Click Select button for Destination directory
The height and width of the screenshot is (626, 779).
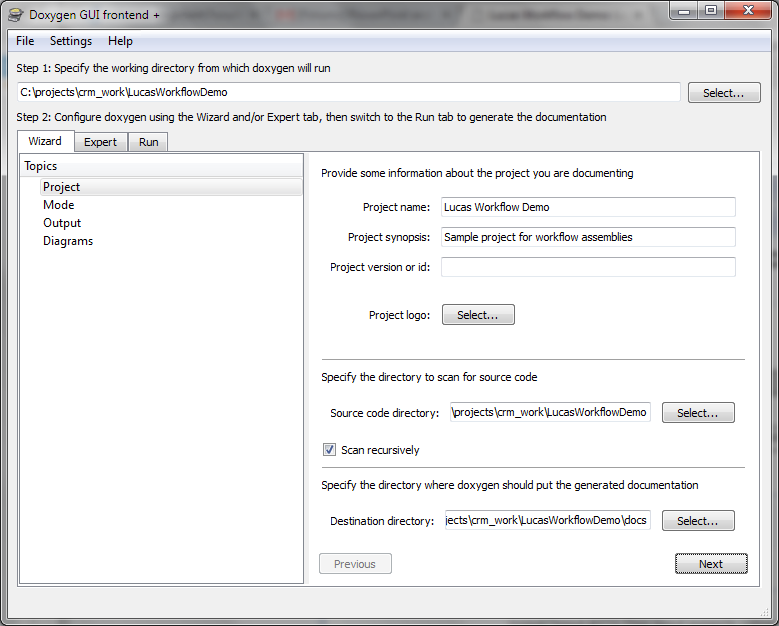698,521
